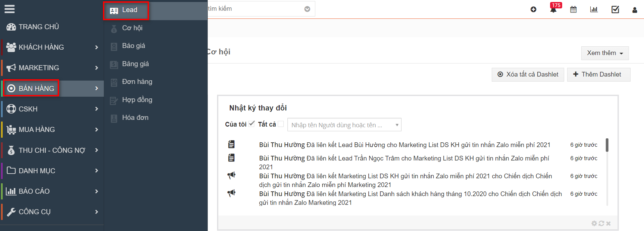
Task: Click the dashlet refresh icon
Action: pyautogui.click(x=601, y=223)
